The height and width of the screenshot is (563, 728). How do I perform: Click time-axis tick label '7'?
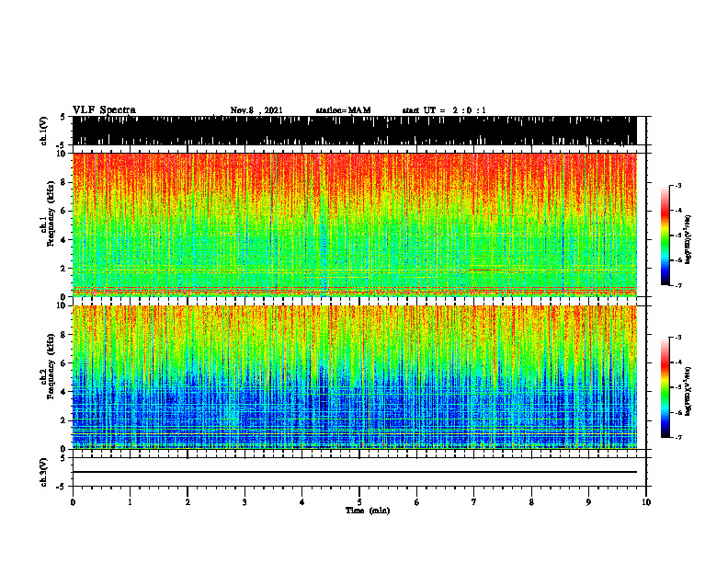click(x=474, y=502)
